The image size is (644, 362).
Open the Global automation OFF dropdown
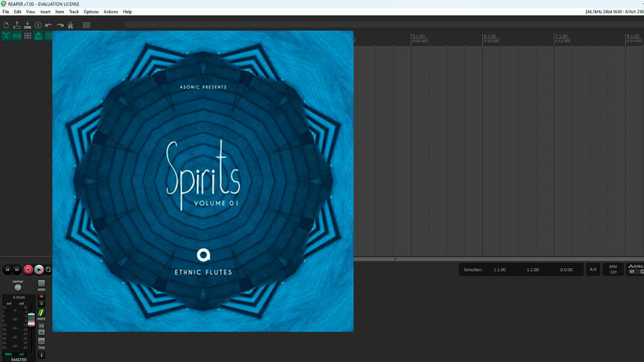(x=636, y=272)
